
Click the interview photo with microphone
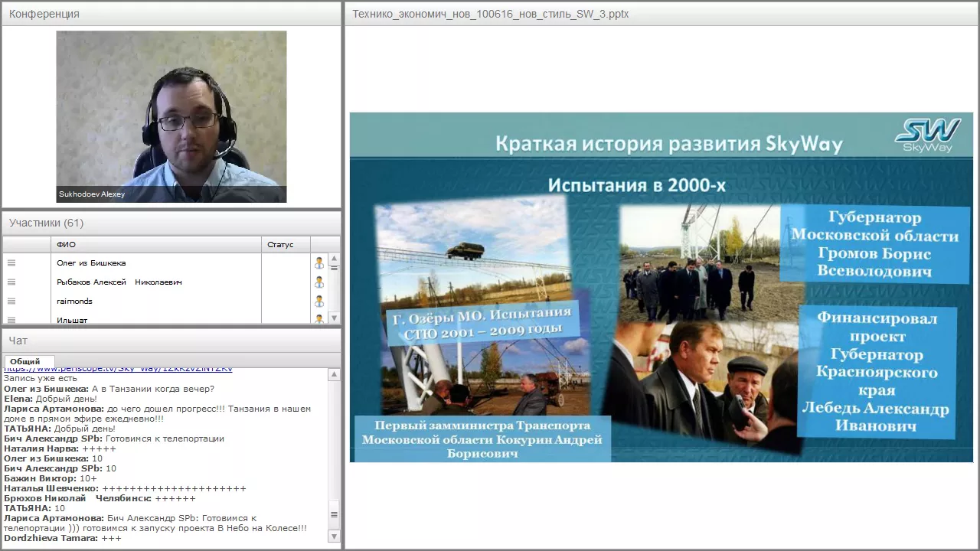point(701,386)
